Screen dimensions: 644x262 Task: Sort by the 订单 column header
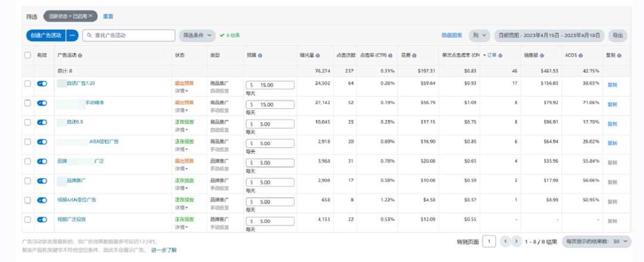pos(491,55)
